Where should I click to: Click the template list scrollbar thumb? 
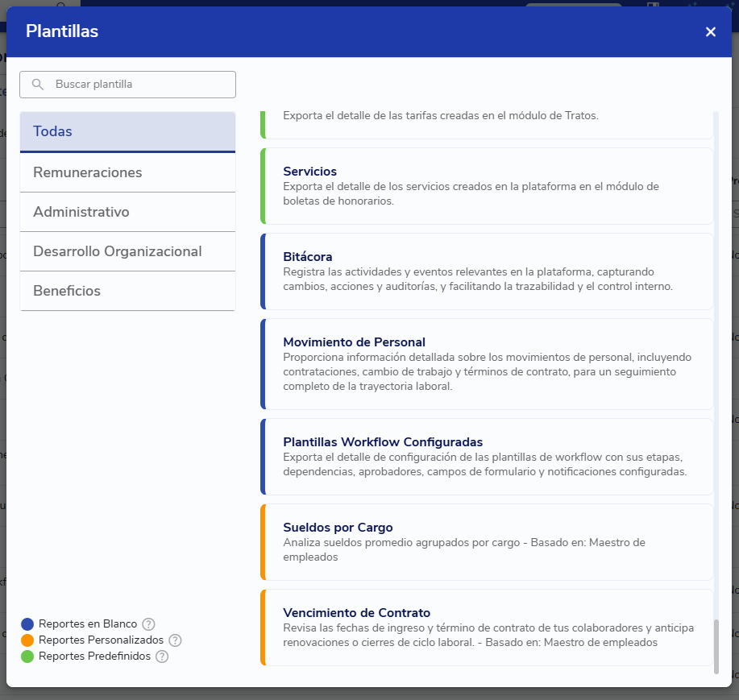point(716,646)
